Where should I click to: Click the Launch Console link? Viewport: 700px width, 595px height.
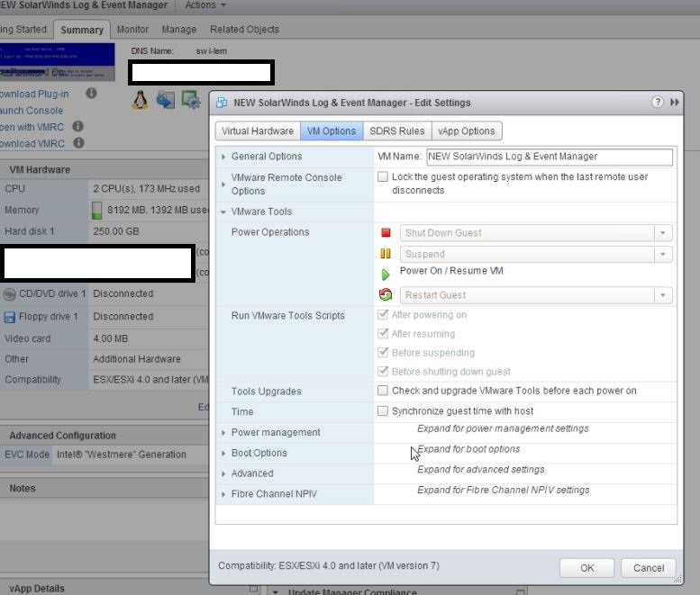32,111
